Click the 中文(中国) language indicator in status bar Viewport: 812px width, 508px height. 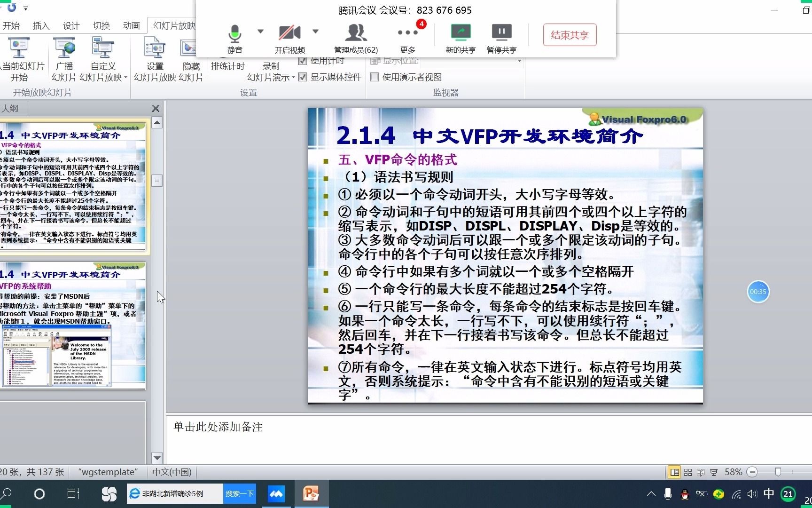(172, 472)
